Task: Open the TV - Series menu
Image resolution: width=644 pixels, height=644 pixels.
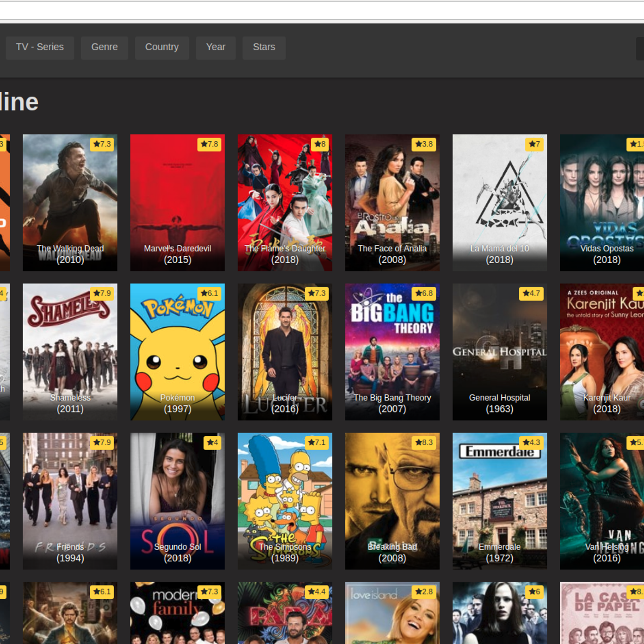Action: (x=40, y=47)
